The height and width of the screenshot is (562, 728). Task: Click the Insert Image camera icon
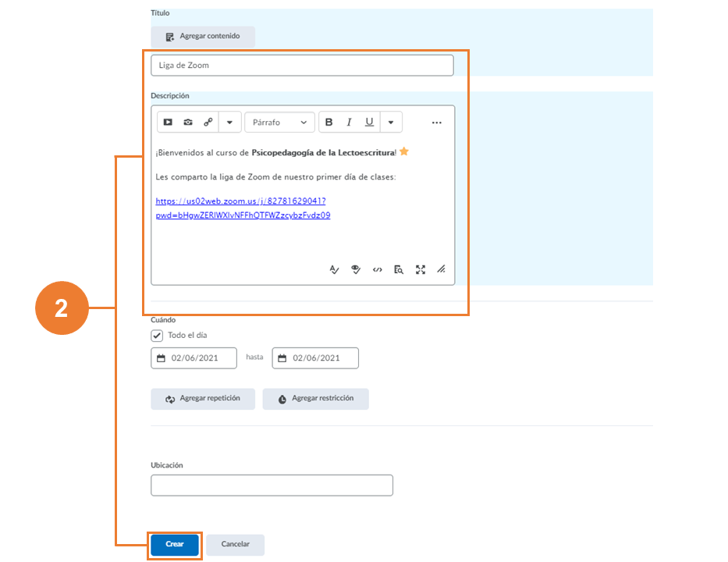tap(188, 123)
